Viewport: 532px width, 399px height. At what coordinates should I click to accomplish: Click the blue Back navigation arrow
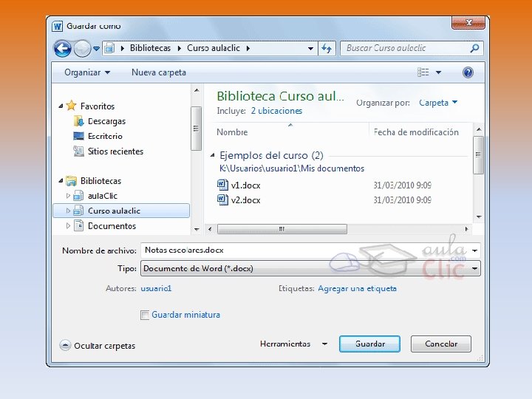62,49
